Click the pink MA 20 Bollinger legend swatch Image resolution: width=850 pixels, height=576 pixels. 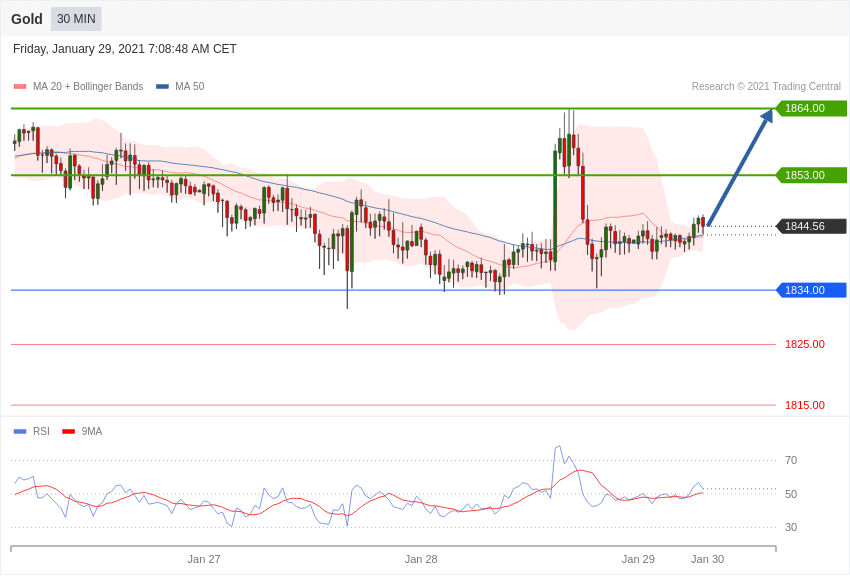point(20,87)
